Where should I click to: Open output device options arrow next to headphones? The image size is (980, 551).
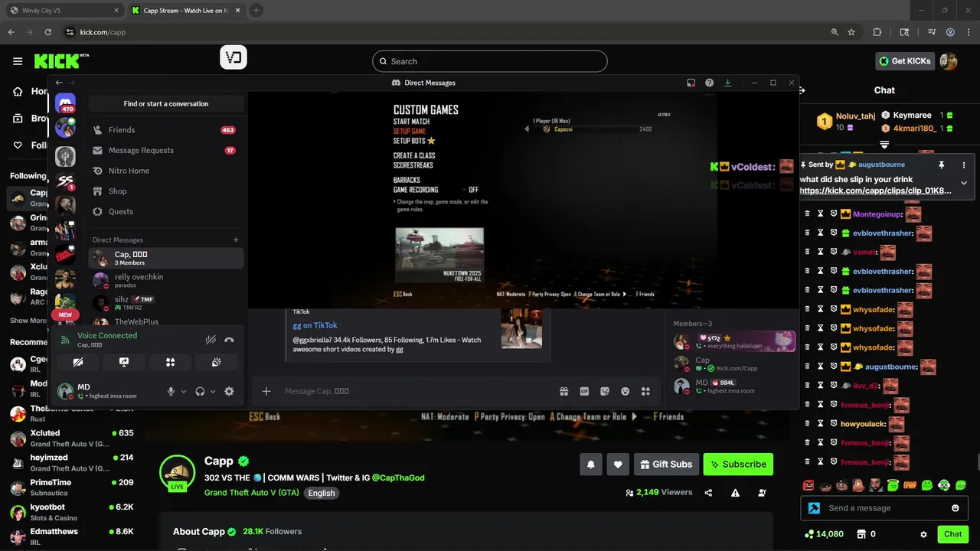213,391
